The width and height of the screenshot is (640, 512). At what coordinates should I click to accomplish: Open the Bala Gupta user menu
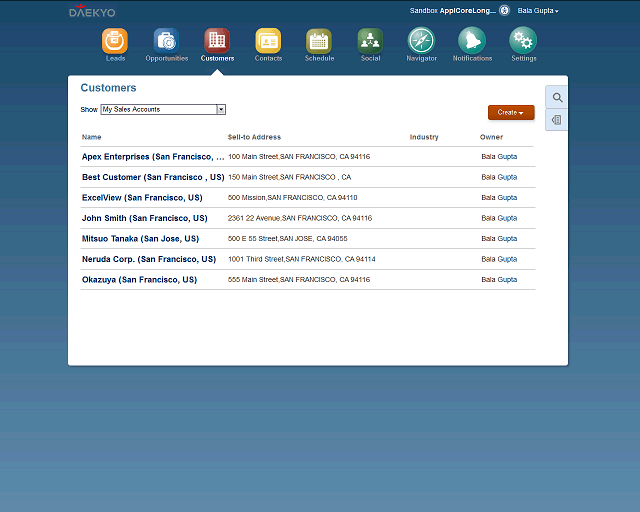538,11
